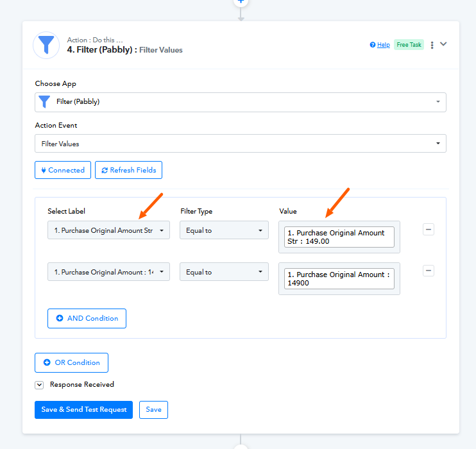Viewport: 476px width, 449px height.
Task: Open the Help link
Action: [x=380, y=45]
